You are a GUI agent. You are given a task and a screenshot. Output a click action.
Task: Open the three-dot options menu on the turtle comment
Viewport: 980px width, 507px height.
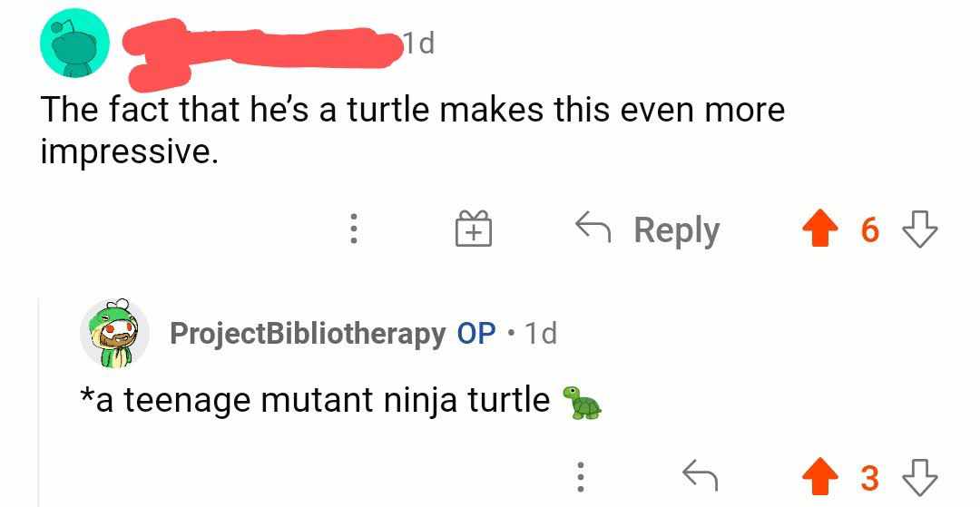353,229
